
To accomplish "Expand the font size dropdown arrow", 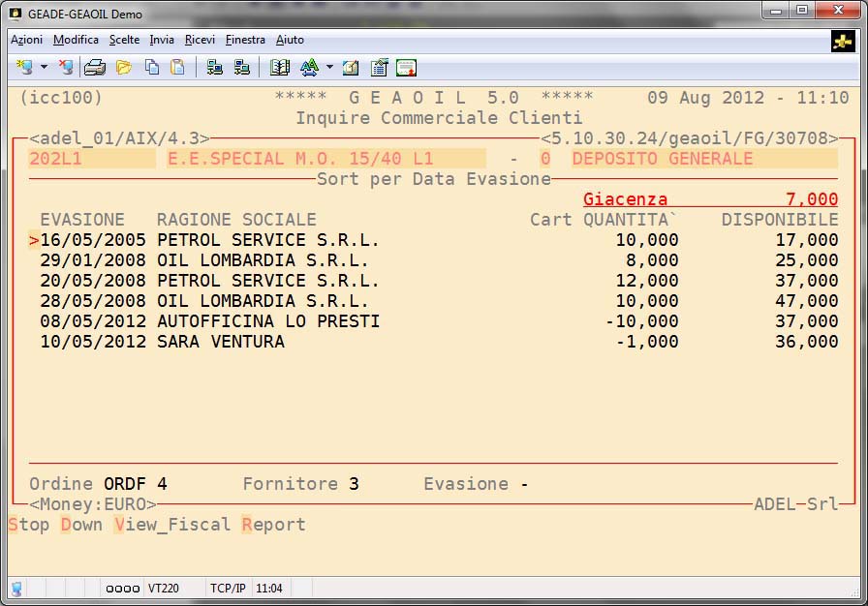I will click(x=329, y=68).
